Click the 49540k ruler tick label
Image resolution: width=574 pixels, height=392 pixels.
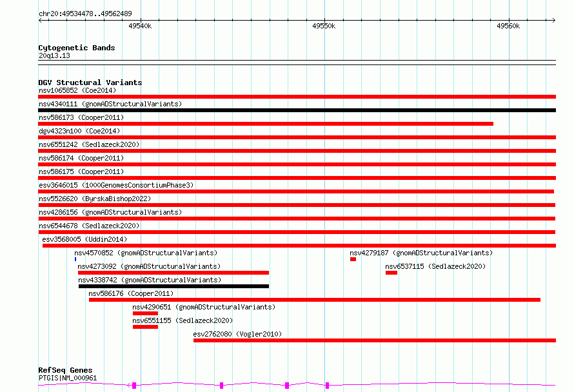point(140,26)
